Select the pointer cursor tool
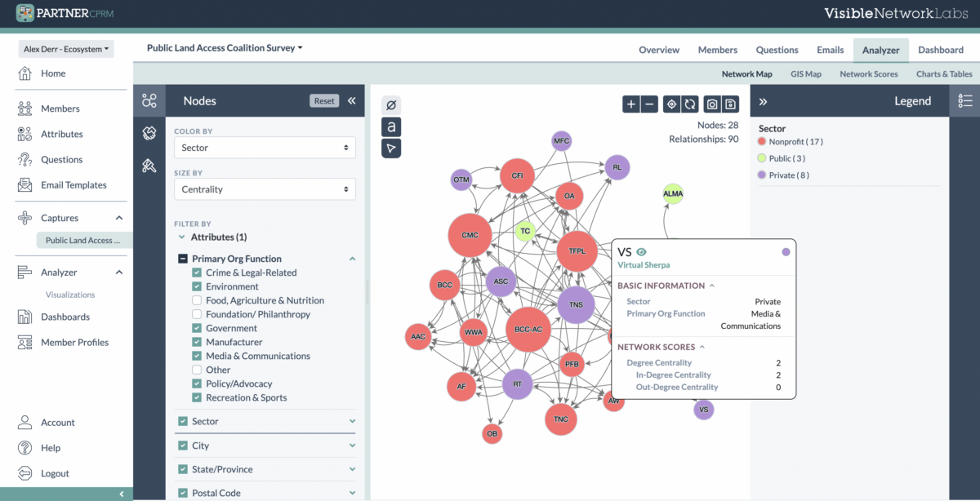This screenshot has height=501, width=980. click(391, 148)
